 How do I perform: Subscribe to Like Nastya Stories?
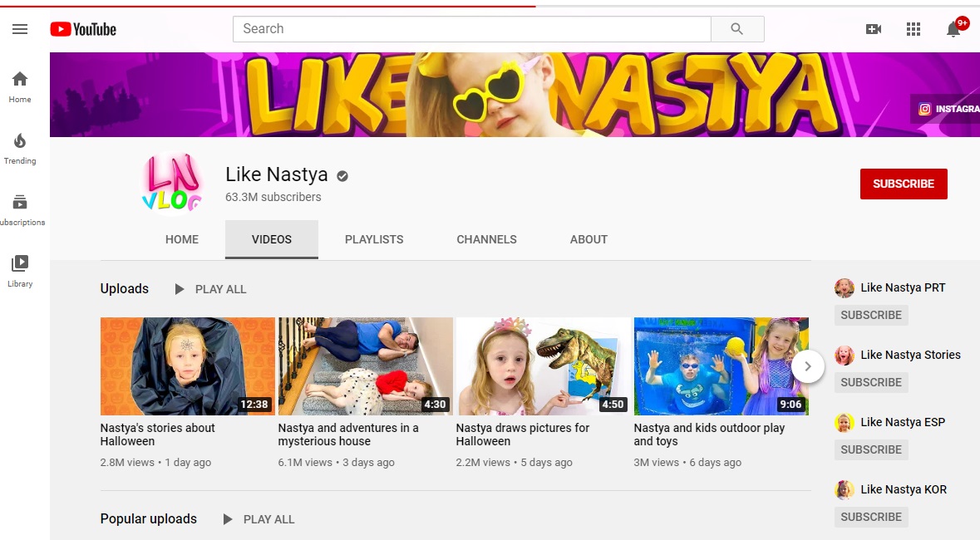tap(871, 382)
